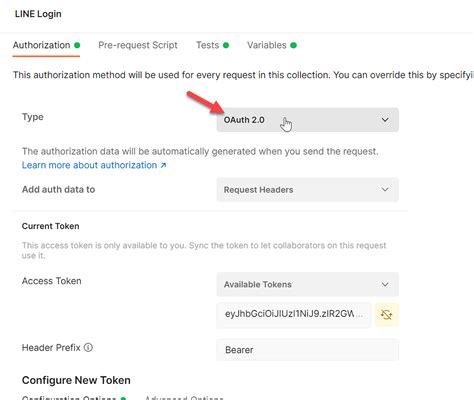This screenshot has height=400, width=474.
Task: Click the Header Prefix field containing Bearer
Action: tap(307, 350)
